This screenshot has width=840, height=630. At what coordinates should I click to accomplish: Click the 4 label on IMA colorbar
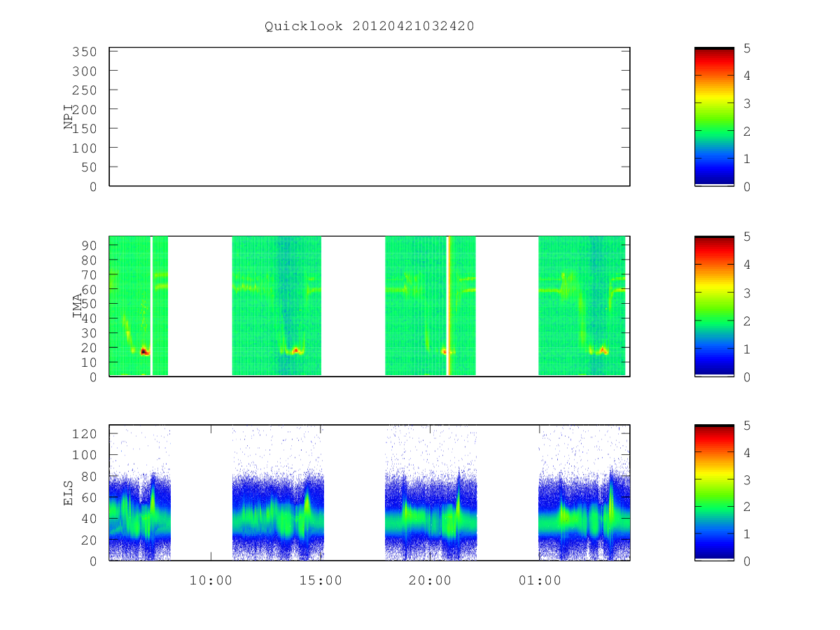(x=747, y=265)
